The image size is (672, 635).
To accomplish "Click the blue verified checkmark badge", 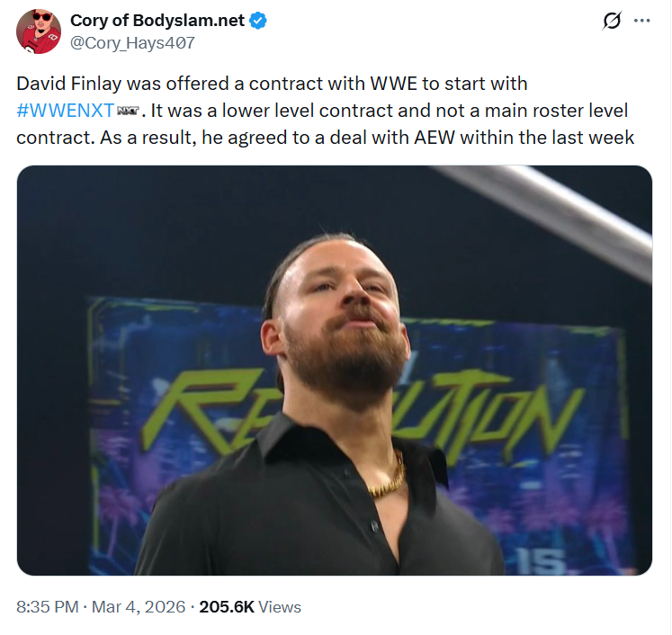I will point(257,21).
